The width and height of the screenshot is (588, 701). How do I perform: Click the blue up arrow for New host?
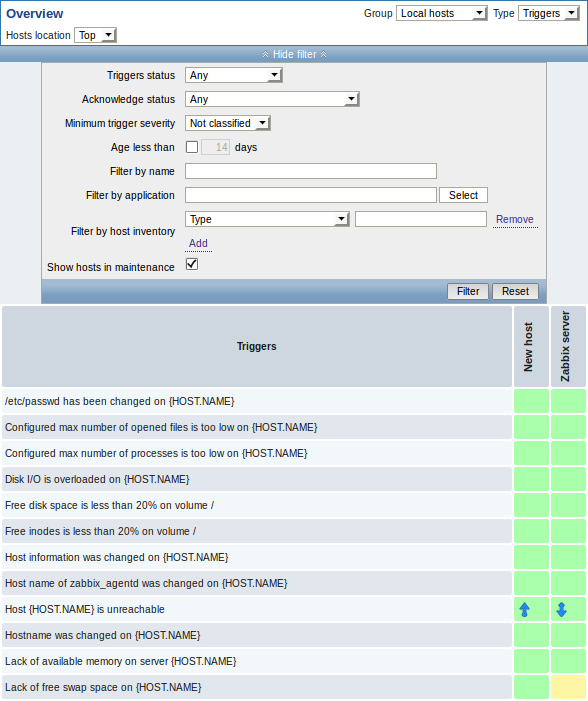coord(525,609)
